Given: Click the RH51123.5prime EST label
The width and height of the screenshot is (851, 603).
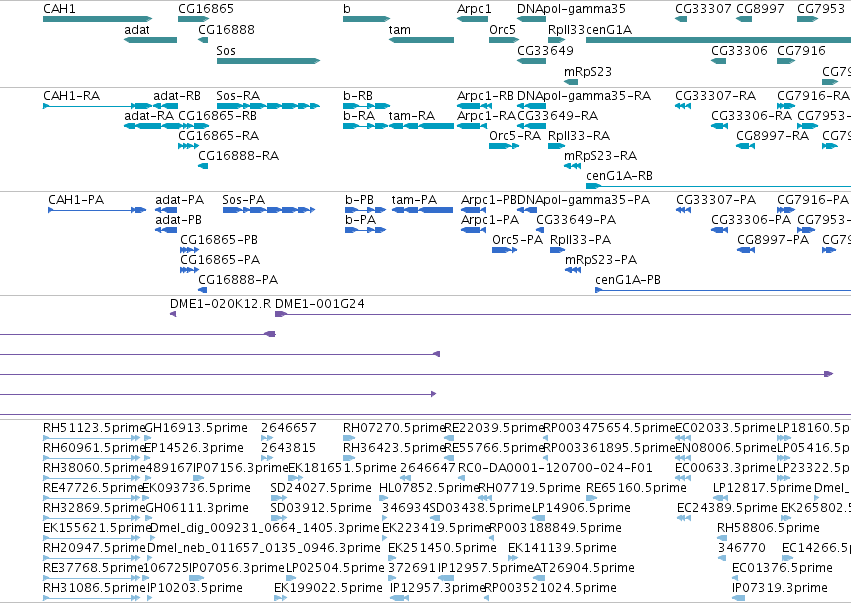Looking at the screenshot, I should [94, 428].
